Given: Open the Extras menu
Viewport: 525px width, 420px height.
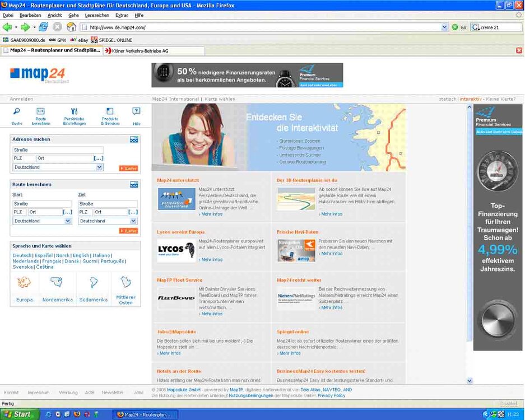Looking at the screenshot, I should [122, 15].
